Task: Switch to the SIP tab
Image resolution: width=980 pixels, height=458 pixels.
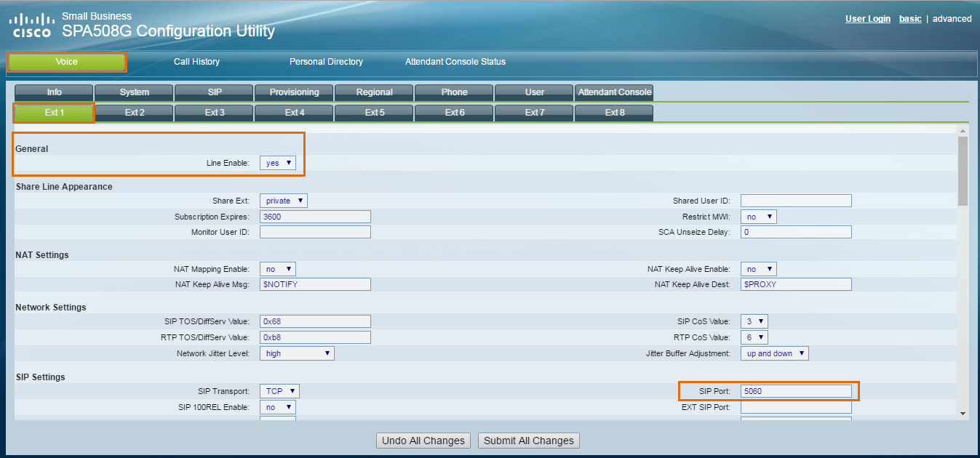Action: point(214,92)
